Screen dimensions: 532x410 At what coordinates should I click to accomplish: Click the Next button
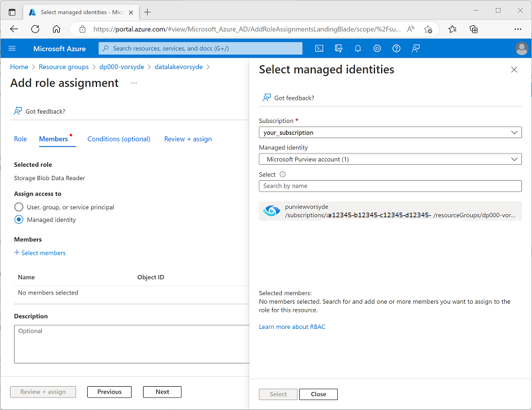pos(162,392)
